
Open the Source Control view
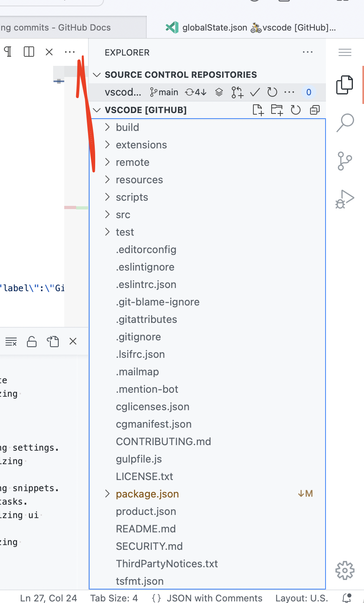coord(345,161)
